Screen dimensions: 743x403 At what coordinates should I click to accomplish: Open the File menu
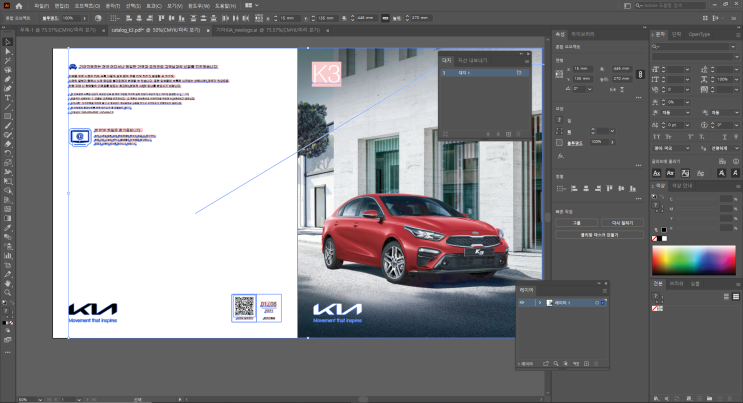click(x=42, y=6)
